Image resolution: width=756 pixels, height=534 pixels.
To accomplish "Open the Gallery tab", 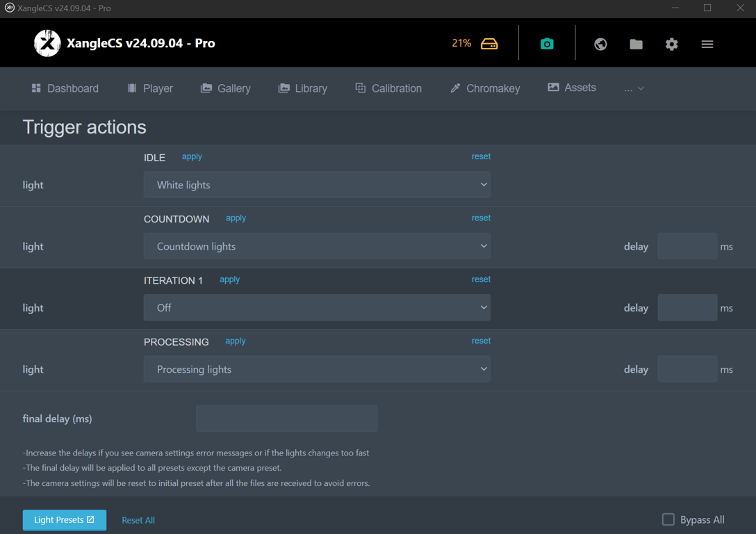I will 226,88.
